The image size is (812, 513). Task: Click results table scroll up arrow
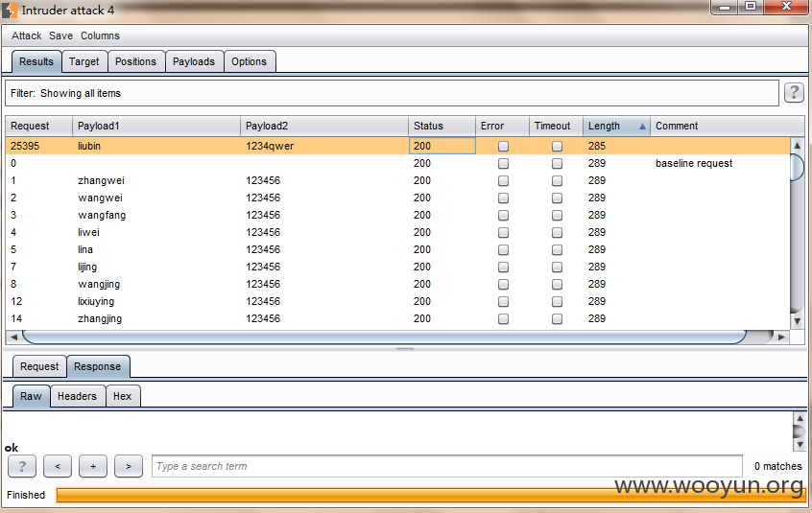798,146
